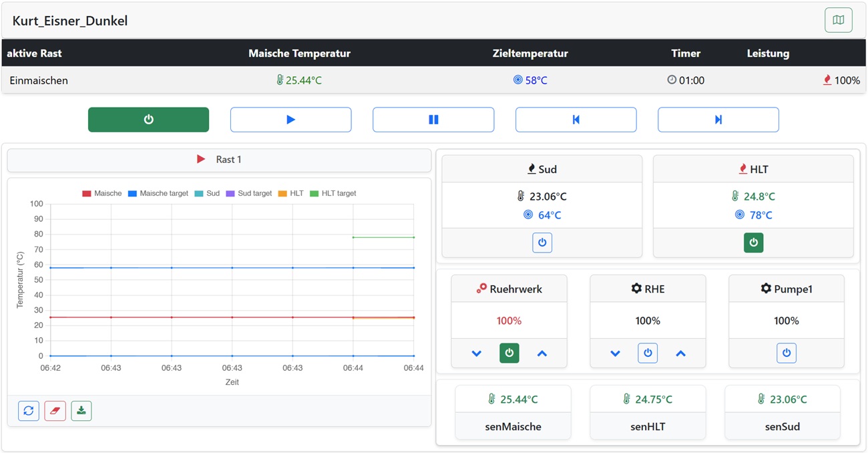Skip back to the previous rest step
The width and height of the screenshot is (868, 453).
[x=576, y=120]
